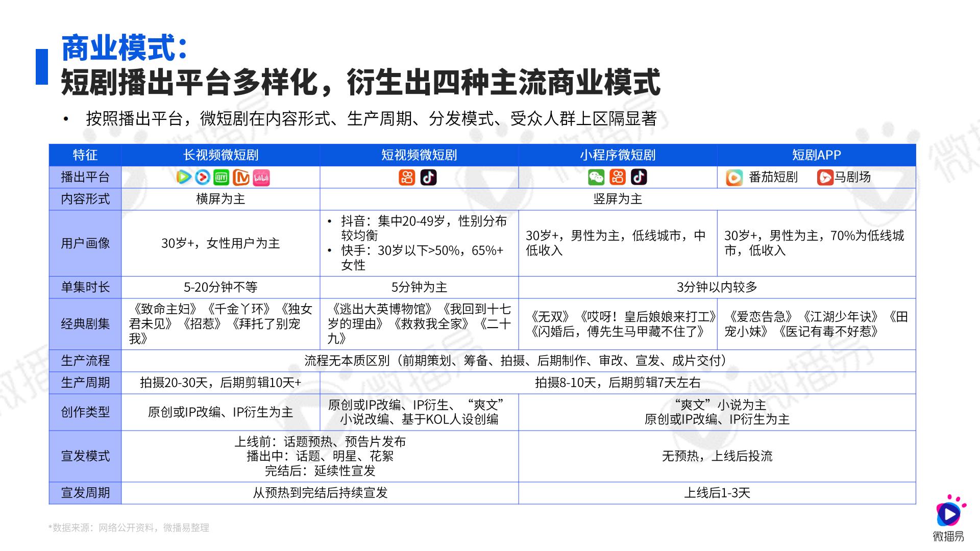Click the pink bilibili logo icon
This screenshot has width=980, height=551.
(x=261, y=177)
